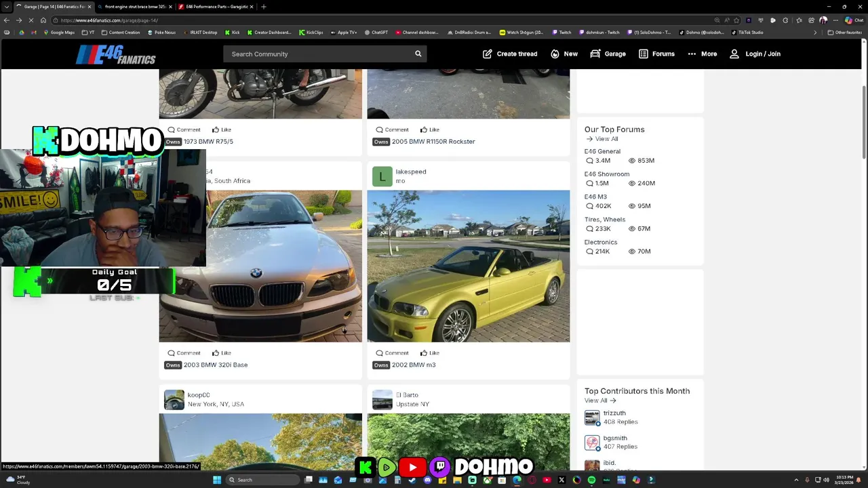The height and width of the screenshot is (488, 868).
Task: Expand bookmarks overflow chevron
Action: point(815,32)
